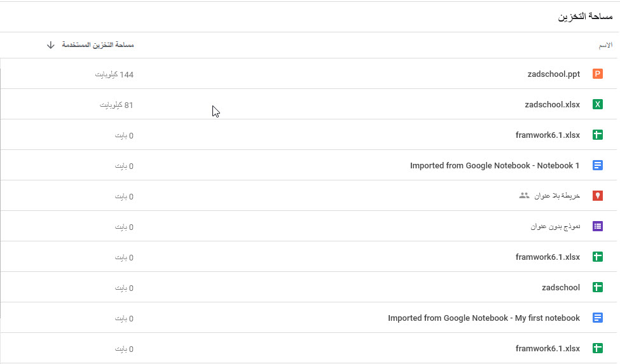
Task: Click the 144 كيلوبايت size value
Action: point(114,74)
